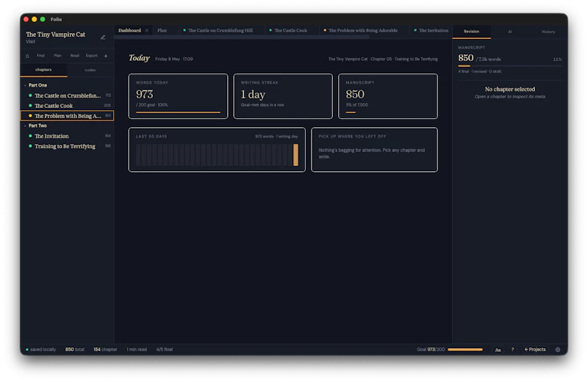Click the home icon in the sidebar toolbar
588x382 pixels.
pos(27,56)
